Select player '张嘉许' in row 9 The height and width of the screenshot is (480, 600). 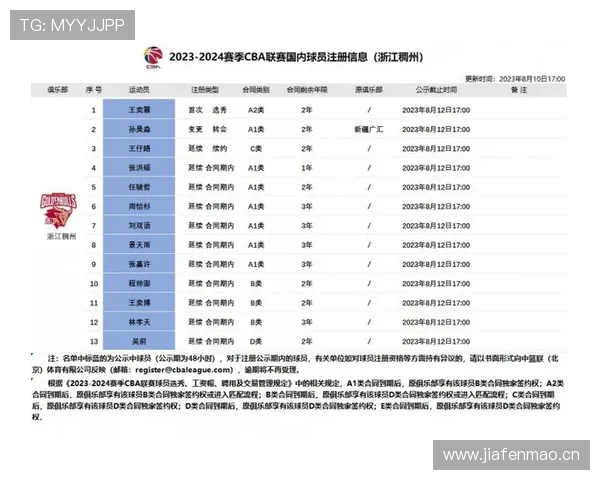click(139, 264)
